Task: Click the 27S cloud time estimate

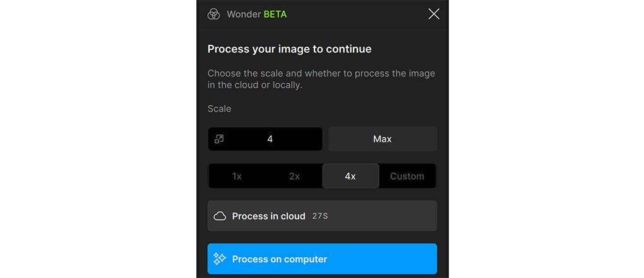Action: (320, 217)
